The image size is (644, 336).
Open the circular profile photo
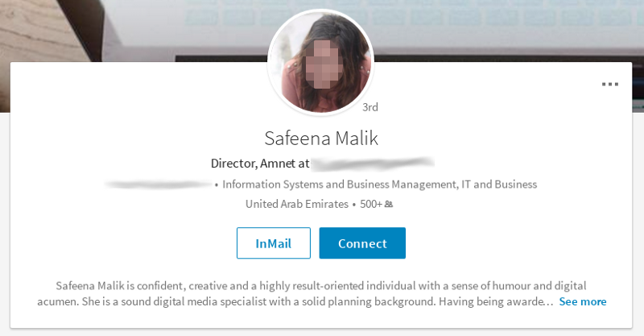click(x=320, y=63)
